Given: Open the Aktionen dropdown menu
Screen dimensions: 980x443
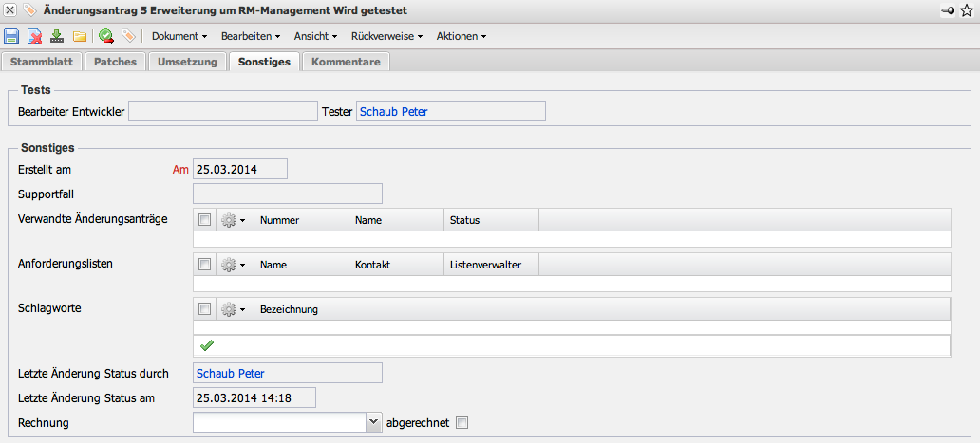Looking at the screenshot, I should pos(461,37).
